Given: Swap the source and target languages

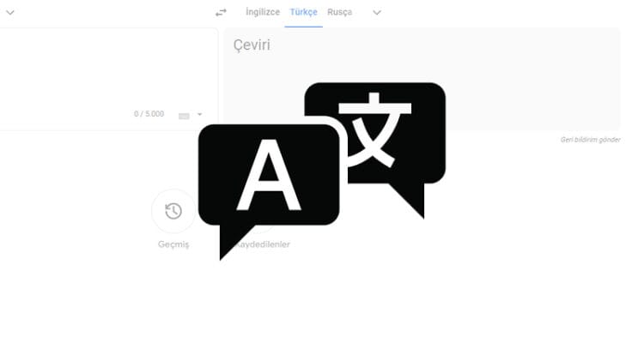Looking at the screenshot, I should 222,12.
